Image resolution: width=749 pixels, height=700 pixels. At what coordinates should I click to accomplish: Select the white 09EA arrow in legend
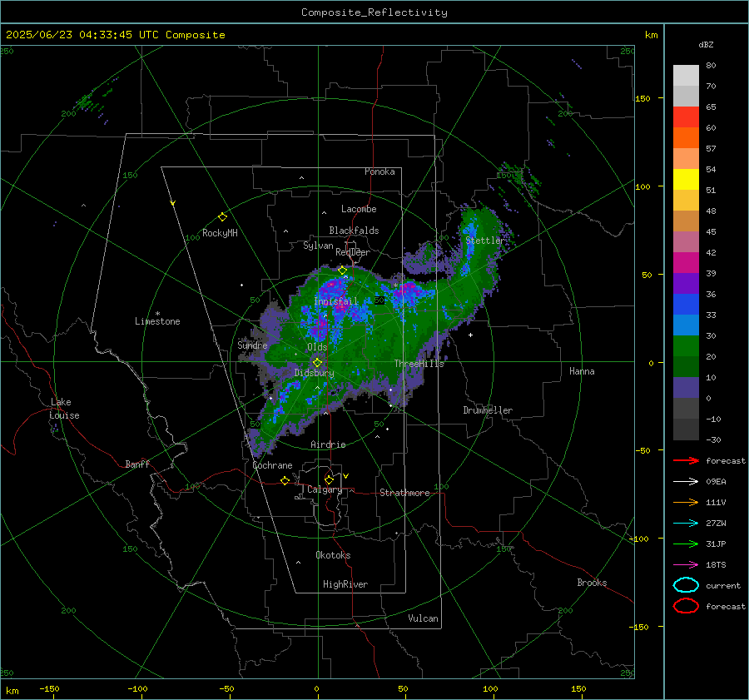pos(686,481)
